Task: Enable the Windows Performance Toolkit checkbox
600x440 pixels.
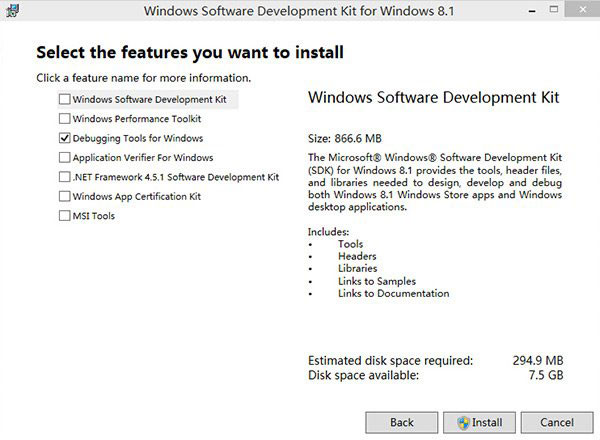Action: click(65, 119)
